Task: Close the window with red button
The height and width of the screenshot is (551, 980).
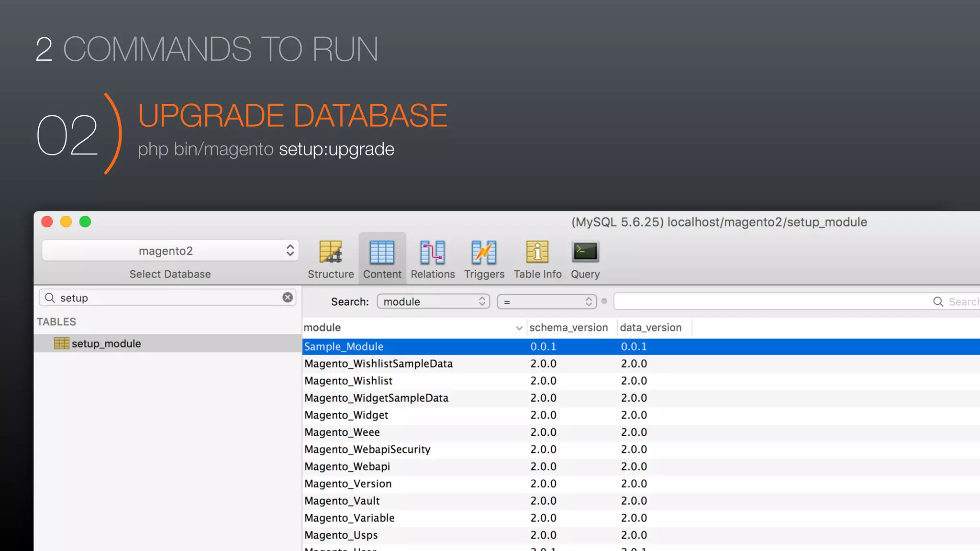Action: pyautogui.click(x=47, y=221)
